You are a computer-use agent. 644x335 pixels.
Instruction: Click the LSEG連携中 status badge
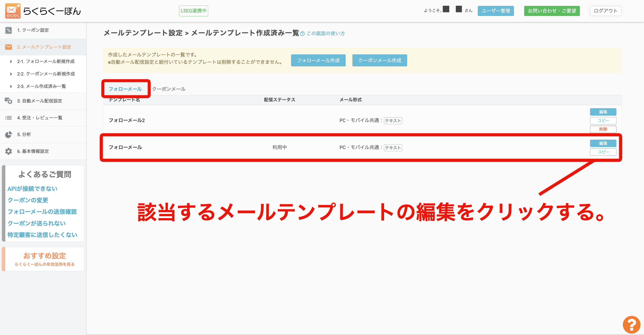(x=194, y=11)
